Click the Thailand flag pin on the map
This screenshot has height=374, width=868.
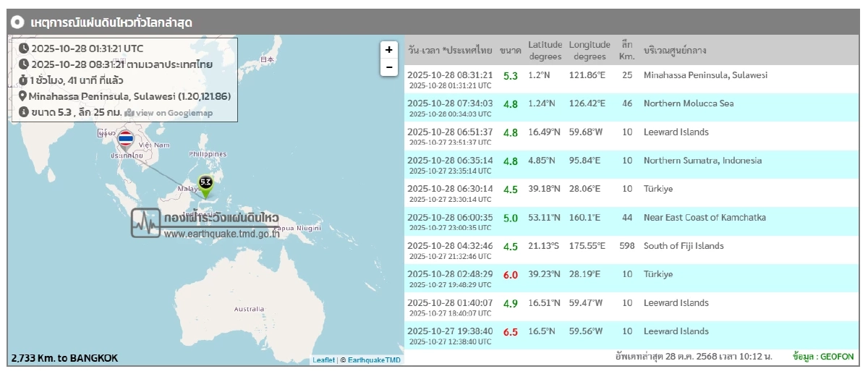(x=125, y=140)
